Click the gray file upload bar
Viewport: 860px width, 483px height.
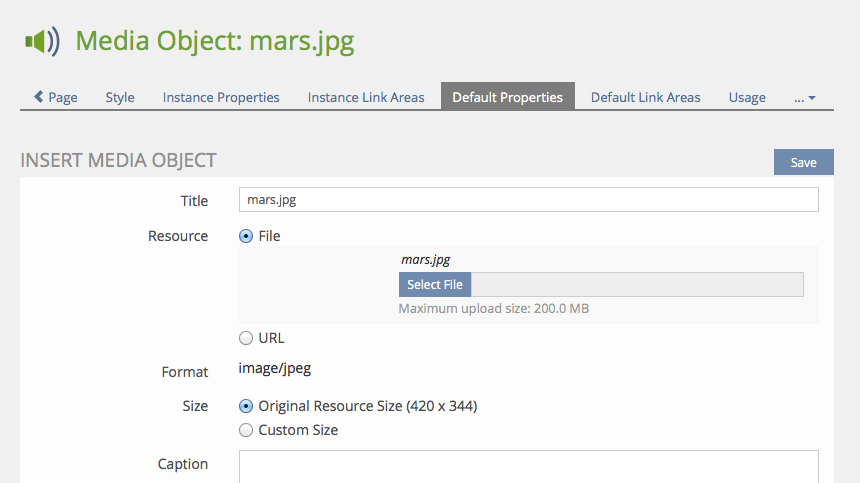click(x=636, y=285)
